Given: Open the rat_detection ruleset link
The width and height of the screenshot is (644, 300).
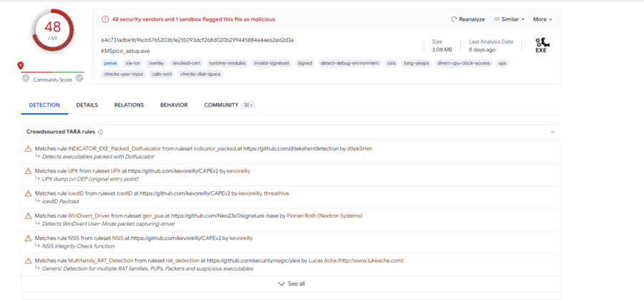Looking at the screenshot, I should tap(182, 261).
